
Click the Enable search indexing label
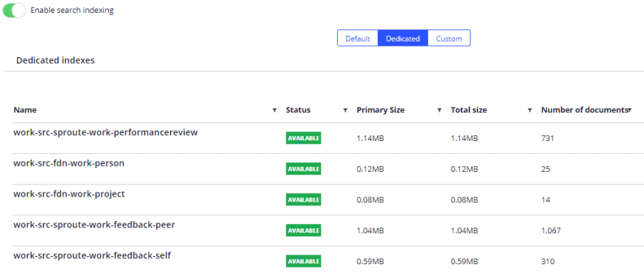[72, 11]
